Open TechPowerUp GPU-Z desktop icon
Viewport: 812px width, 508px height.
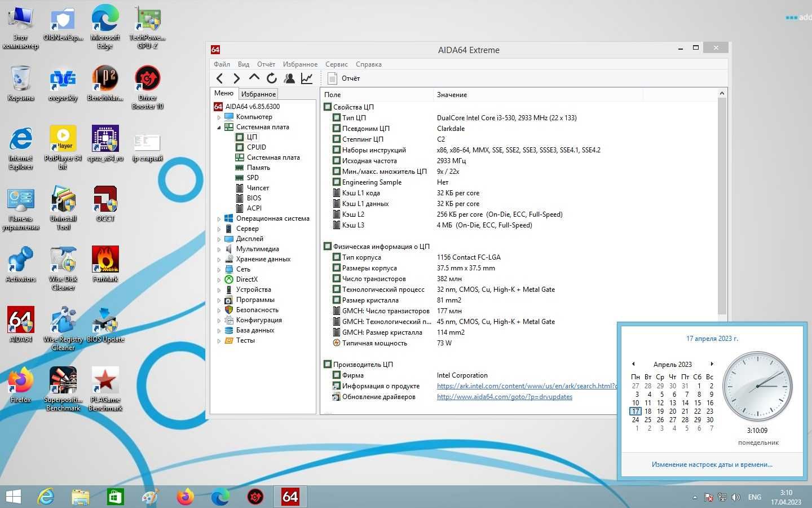tap(147, 27)
